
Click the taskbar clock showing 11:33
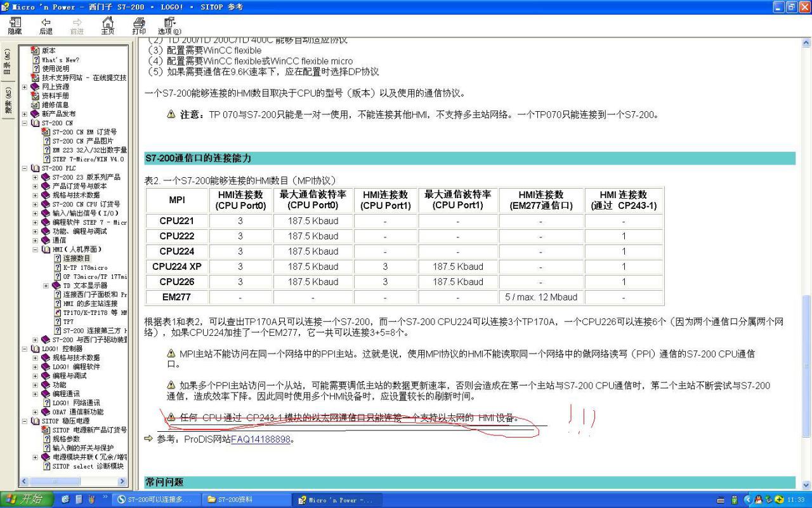(796, 500)
